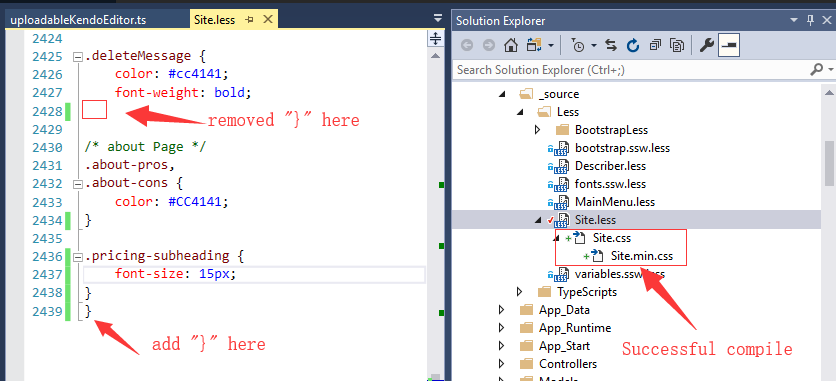Click the Forward navigation icon in Solution Explorer
Viewport: 836px width, 381px height.
488,46
